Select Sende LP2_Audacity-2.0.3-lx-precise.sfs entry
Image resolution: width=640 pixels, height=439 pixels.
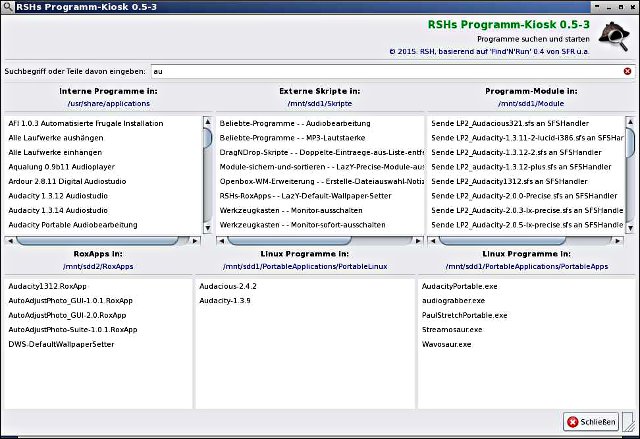(526, 211)
